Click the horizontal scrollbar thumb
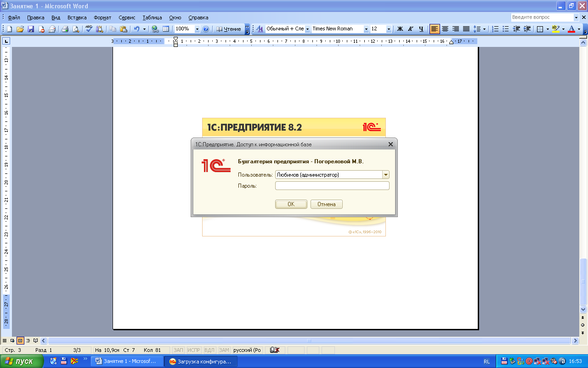The height and width of the screenshot is (368, 588). click(x=309, y=341)
